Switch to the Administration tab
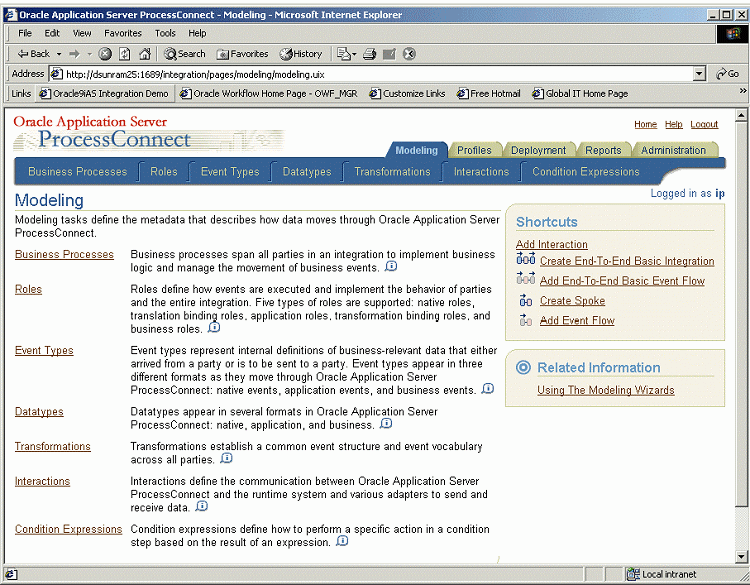The height and width of the screenshot is (585, 750). pos(673,150)
